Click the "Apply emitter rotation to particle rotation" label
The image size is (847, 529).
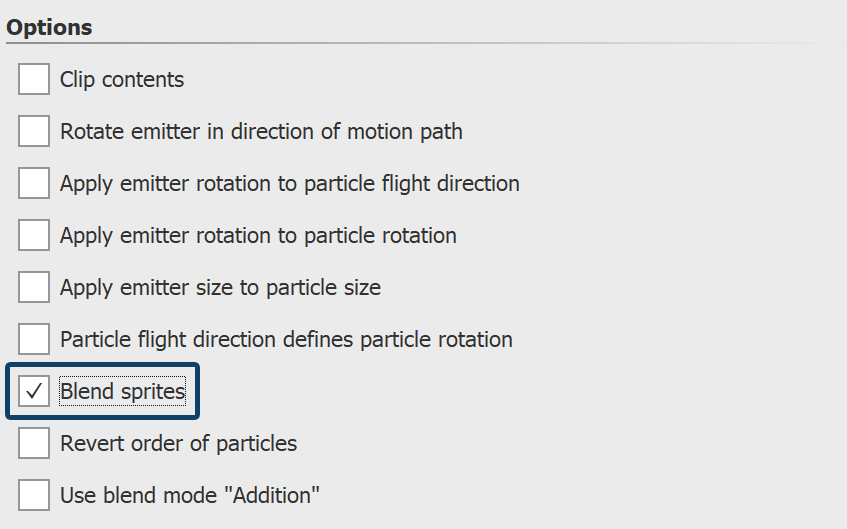[x=258, y=235]
